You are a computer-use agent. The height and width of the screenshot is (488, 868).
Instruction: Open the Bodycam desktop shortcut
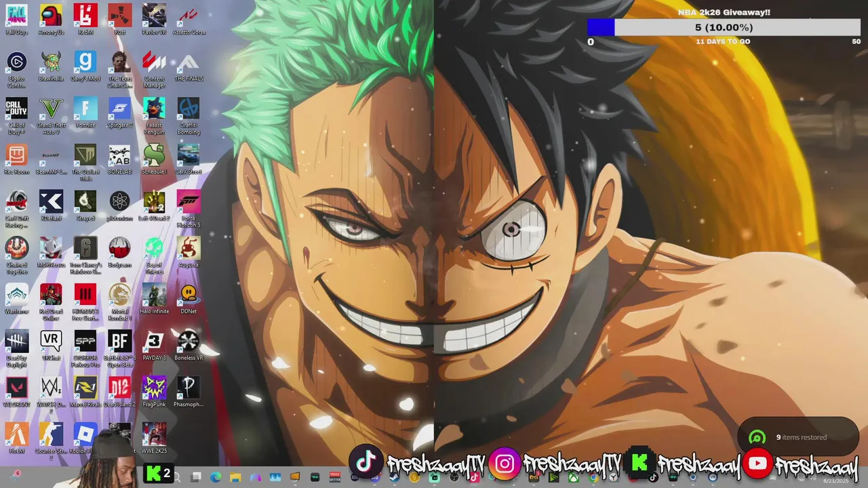[x=120, y=252]
